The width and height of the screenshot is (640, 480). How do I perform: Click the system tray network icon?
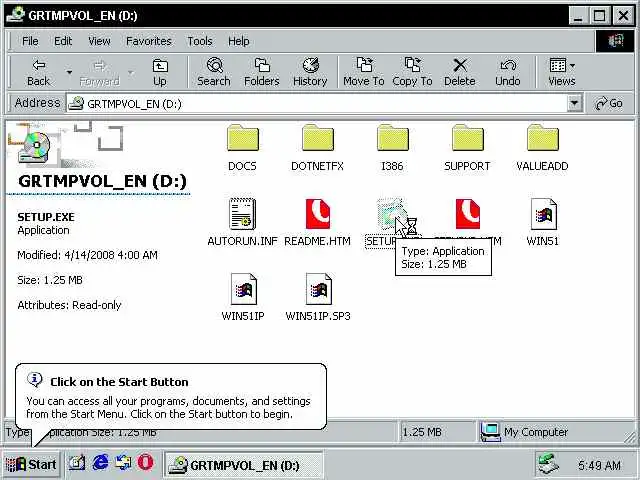click(x=547, y=465)
